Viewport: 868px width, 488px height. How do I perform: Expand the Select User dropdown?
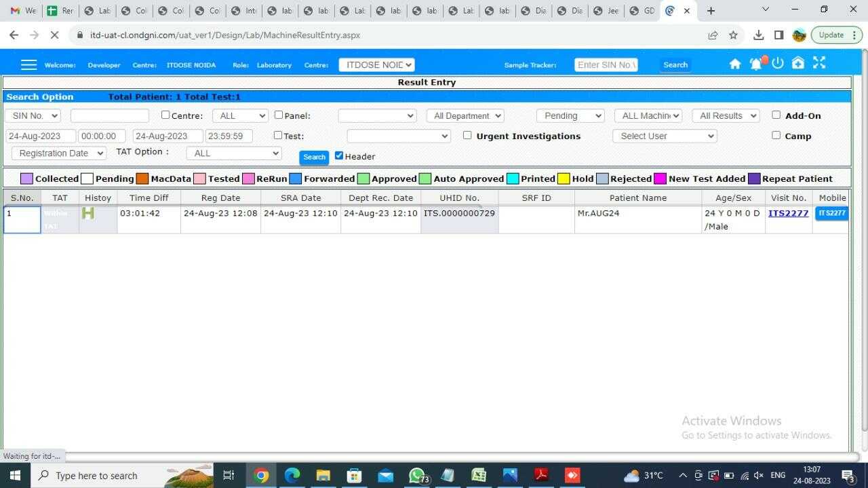(664, 136)
